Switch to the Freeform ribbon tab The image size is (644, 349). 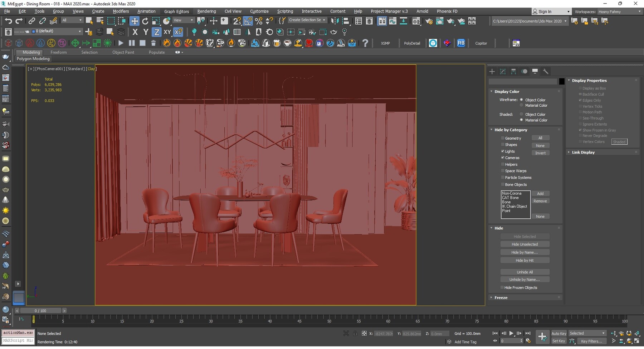(x=59, y=52)
